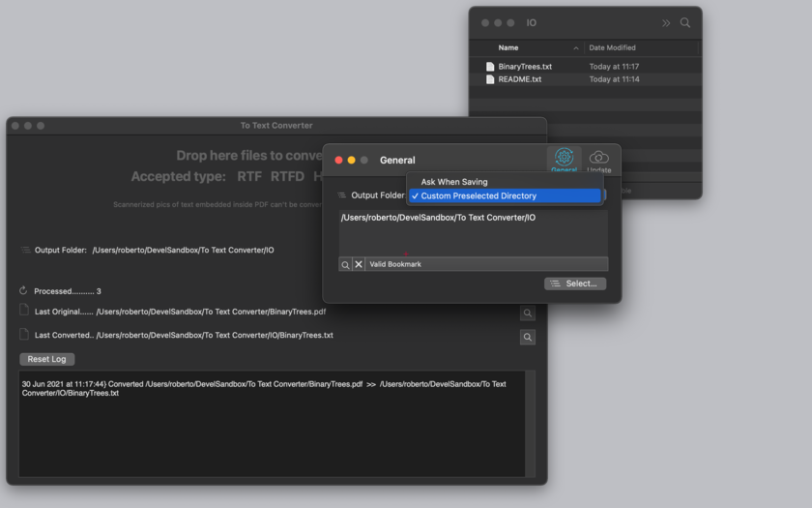The image size is (812, 508).
Task: Click the Valid Bookmark status field
Action: coord(486,264)
